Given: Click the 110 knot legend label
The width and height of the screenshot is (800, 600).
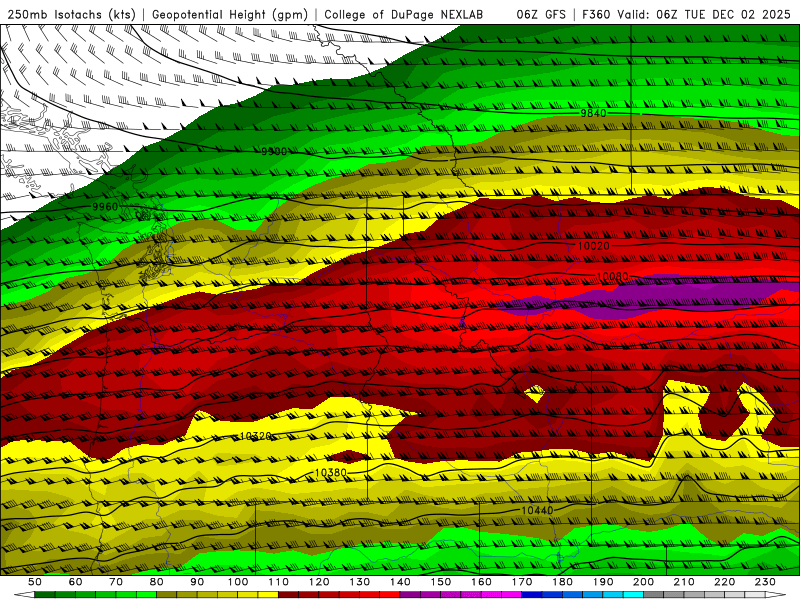Looking at the screenshot, I should click(x=278, y=582).
